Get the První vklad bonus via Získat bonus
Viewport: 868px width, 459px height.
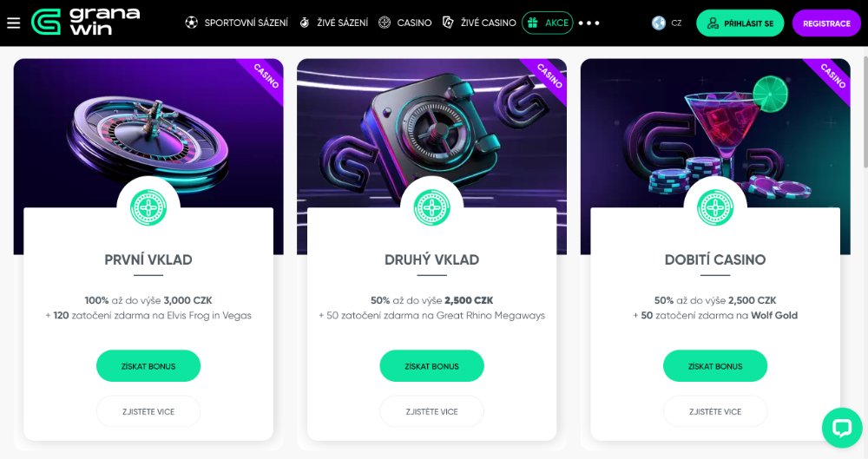pos(148,366)
